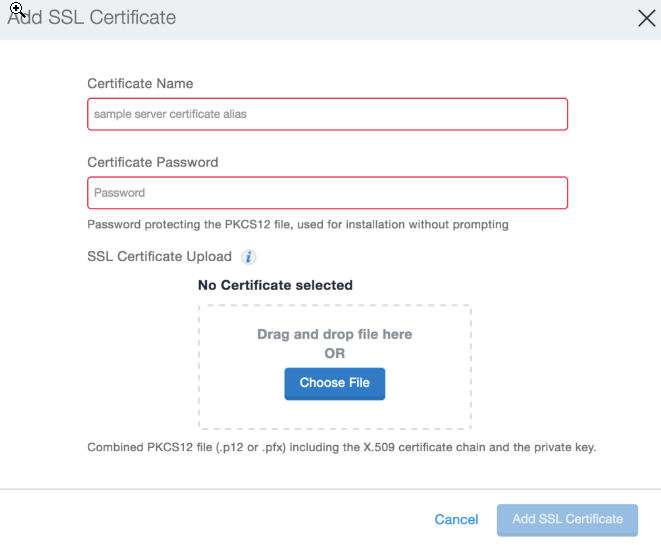This screenshot has width=661, height=545.
Task: Click the Drag and drop file here text
Action: point(334,334)
